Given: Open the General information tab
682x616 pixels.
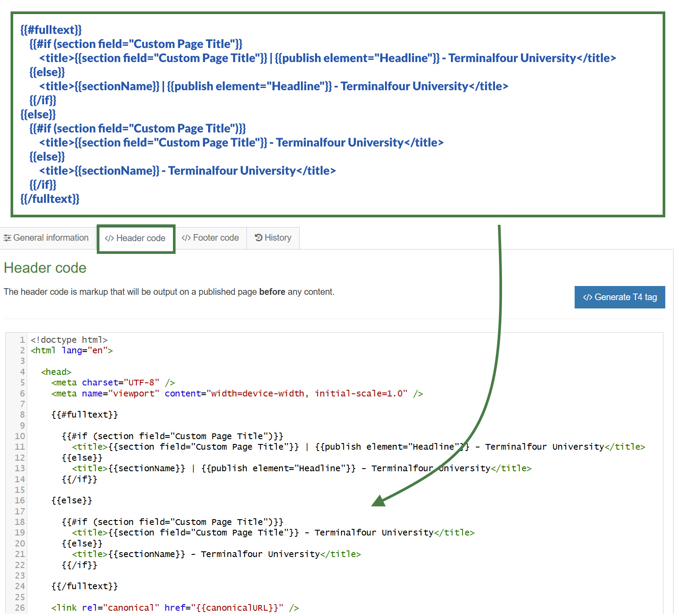Looking at the screenshot, I should coord(46,238).
